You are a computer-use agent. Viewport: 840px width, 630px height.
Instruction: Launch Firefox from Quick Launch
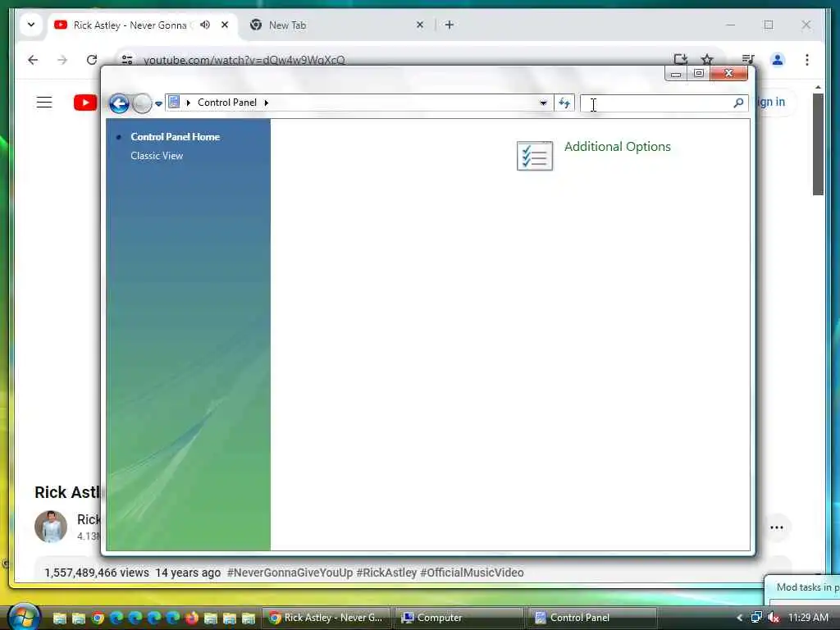[x=192, y=618]
